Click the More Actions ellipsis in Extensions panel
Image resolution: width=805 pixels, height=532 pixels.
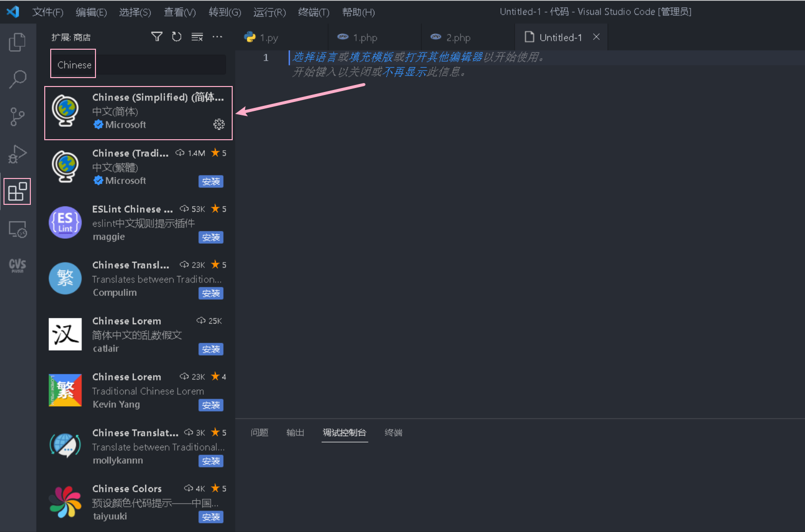tap(217, 36)
